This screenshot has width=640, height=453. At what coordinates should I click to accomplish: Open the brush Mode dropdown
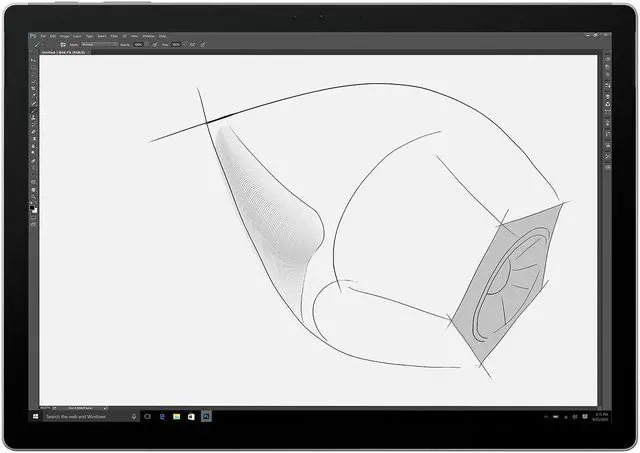click(99, 44)
